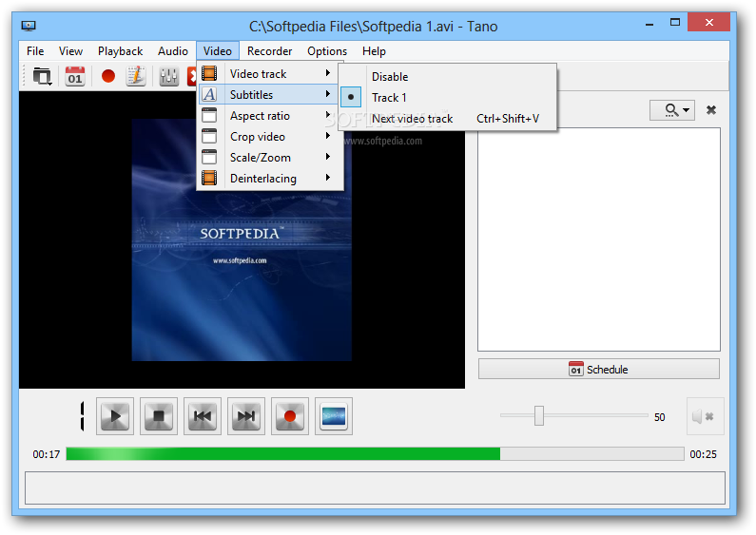Click the bottom status text field

click(x=375, y=487)
